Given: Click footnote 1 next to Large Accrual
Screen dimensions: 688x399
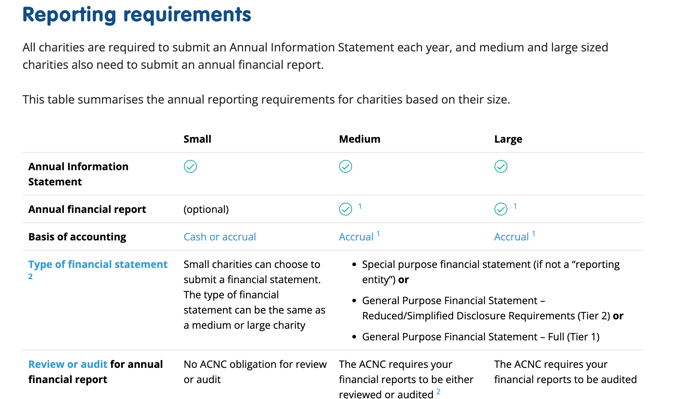Looking at the screenshot, I should (534, 234).
